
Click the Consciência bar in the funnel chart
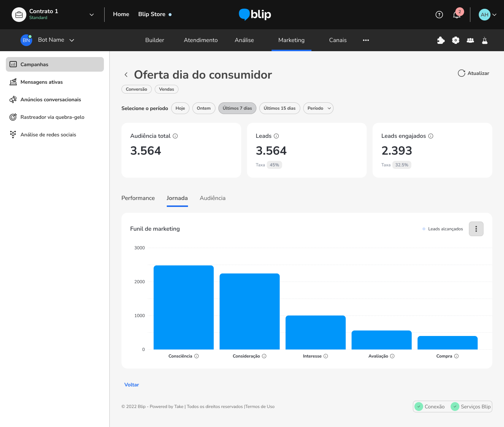pos(184,307)
